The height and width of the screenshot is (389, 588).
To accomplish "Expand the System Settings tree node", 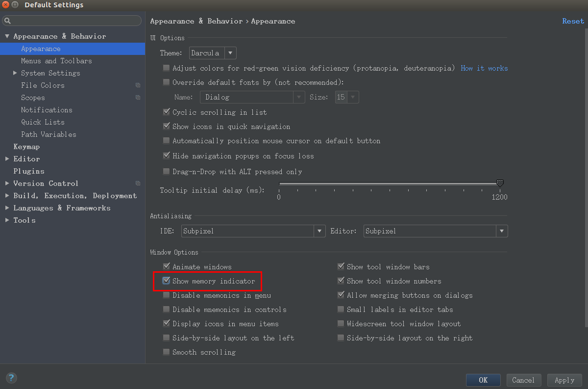I will coord(15,73).
